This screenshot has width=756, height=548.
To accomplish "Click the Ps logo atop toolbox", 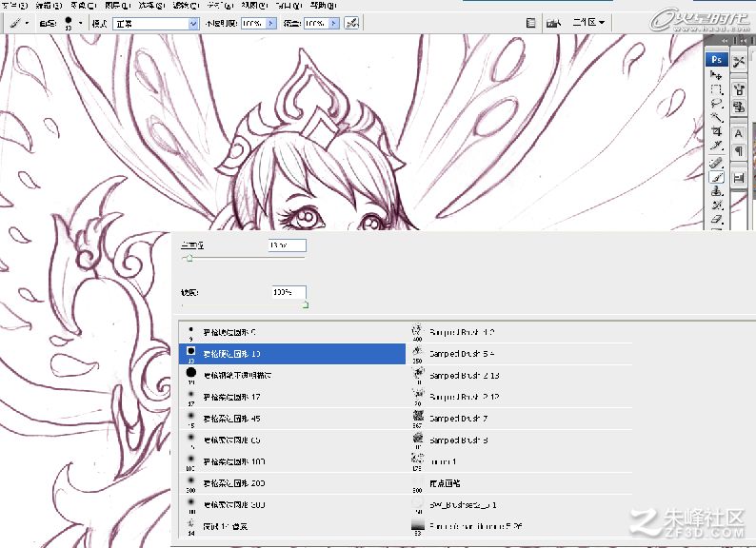I will tap(716, 59).
